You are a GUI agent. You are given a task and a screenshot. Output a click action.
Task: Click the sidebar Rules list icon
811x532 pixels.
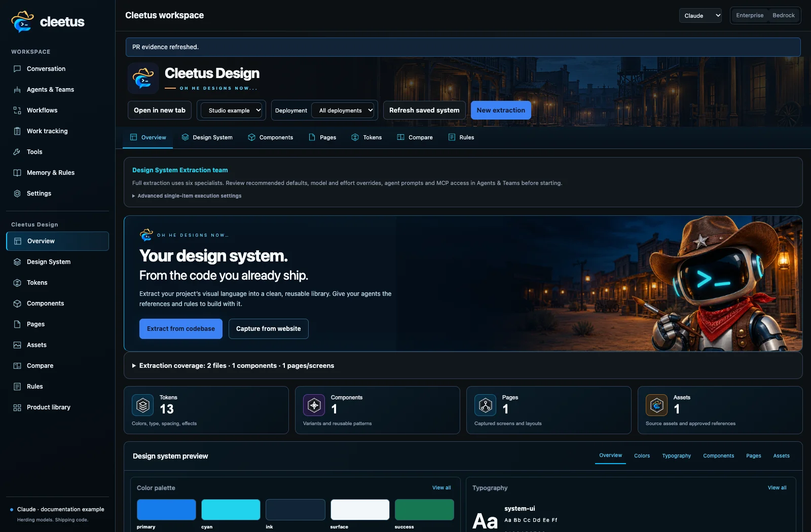(x=17, y=387)
